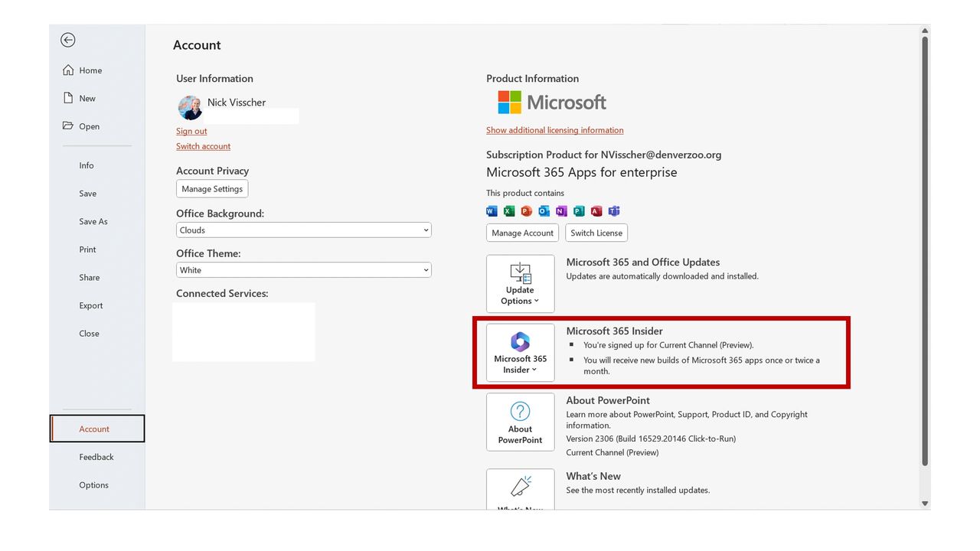Screen dimensions: 980x551
Task: Click the back arrow icon
Action: tap(68, 40)
